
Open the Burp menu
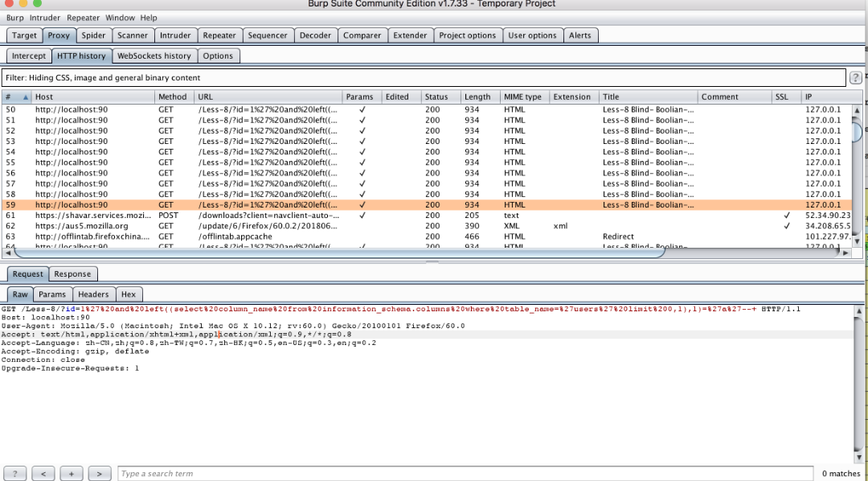(15, 18)
